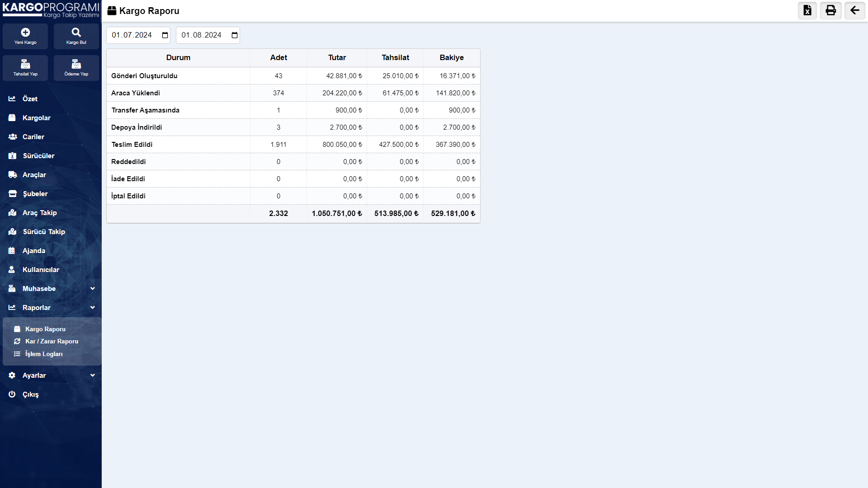This screenshot has height=488, width=868.
Task: Click the Tahsilat column header
Action: tap(395, 57)
